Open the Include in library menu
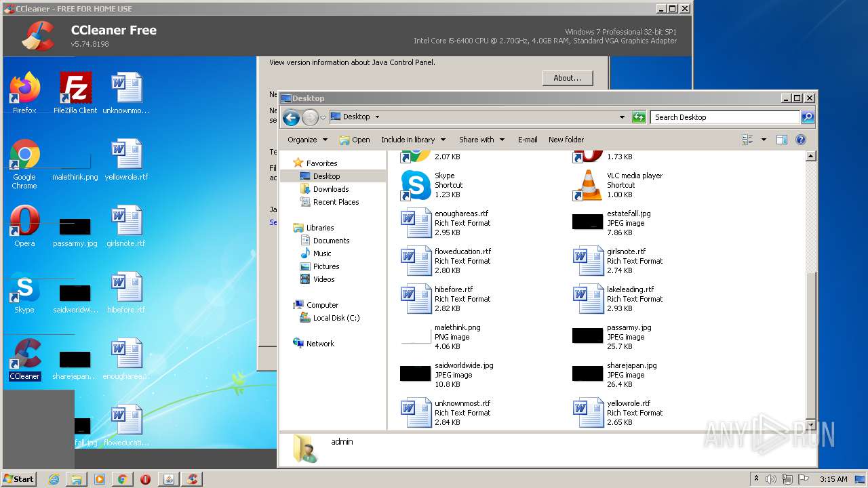This screenshot has height=488, width=868. (413, 140)
